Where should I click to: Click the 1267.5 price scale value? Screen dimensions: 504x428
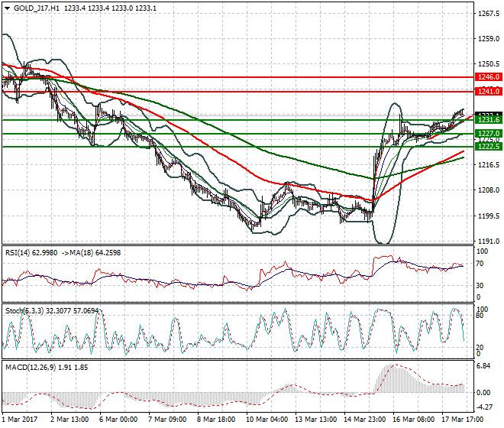(x=489, y=14)
